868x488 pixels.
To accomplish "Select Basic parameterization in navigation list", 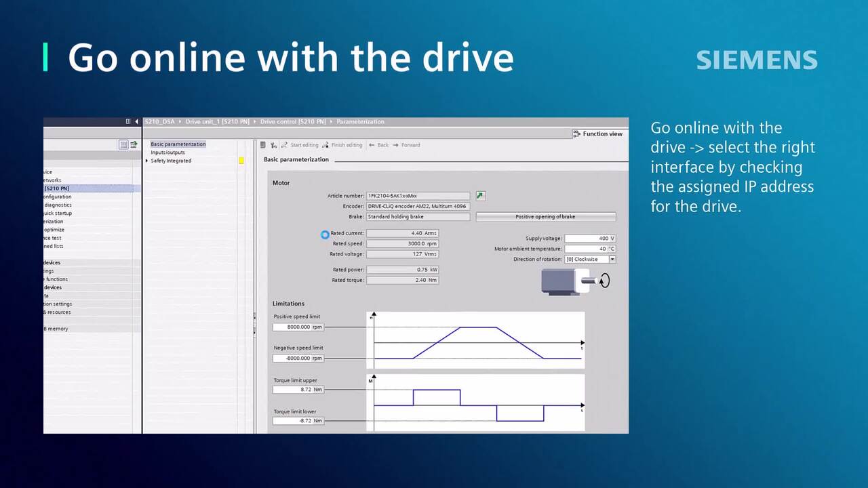I will pos(178,144).
